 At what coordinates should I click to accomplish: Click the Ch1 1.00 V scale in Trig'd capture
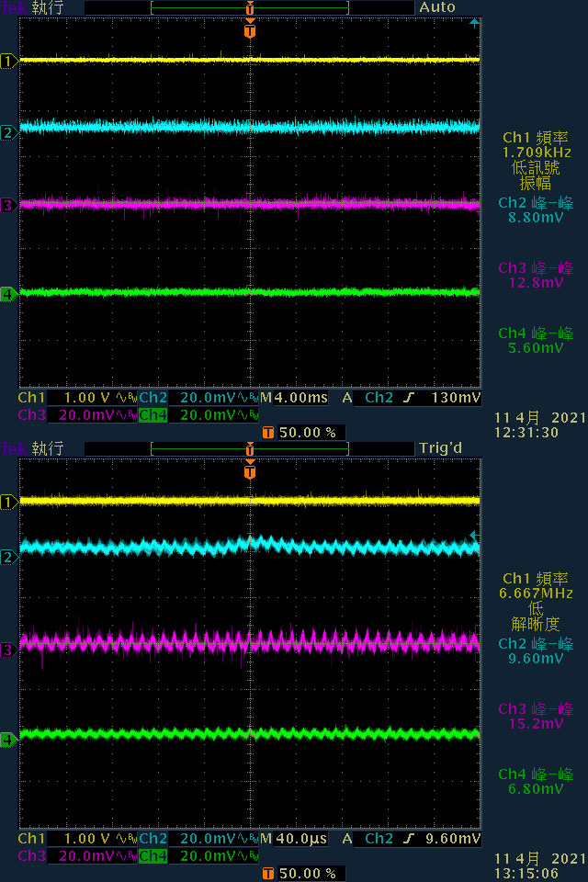76,839
